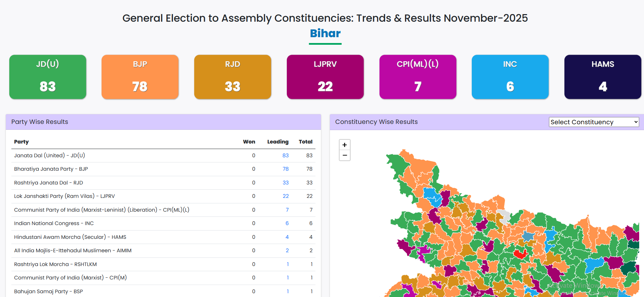644x297 pixels.
Task: Click RJD leading count link 33
Action: click(285, 183)
